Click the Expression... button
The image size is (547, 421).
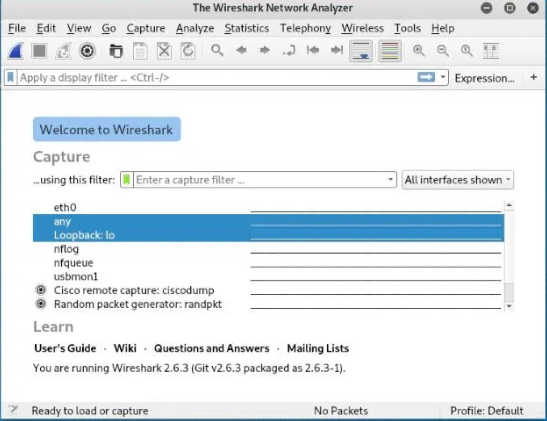pos(484,78)
